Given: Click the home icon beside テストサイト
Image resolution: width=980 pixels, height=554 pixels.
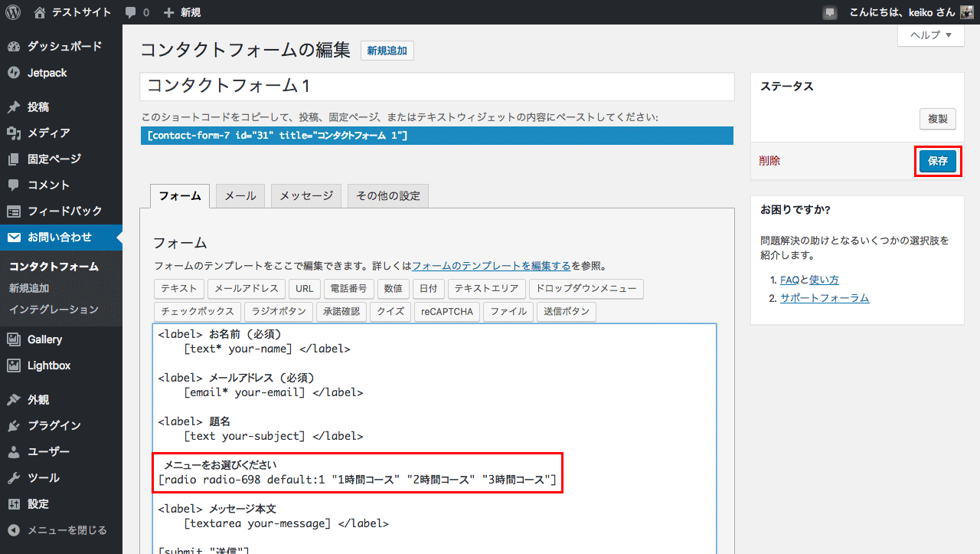Looking at the screenshot, I should [x=40, y=12].
